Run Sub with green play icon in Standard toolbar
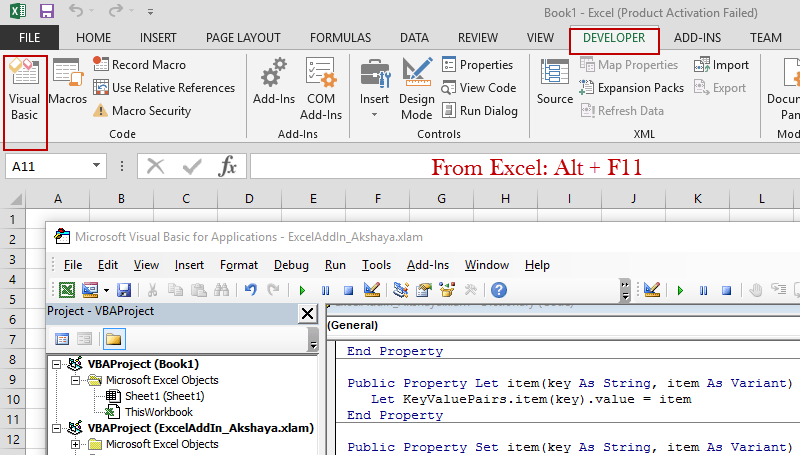This screenshot has height=455, width=800. pyautogui.click(x=302, y=291)
